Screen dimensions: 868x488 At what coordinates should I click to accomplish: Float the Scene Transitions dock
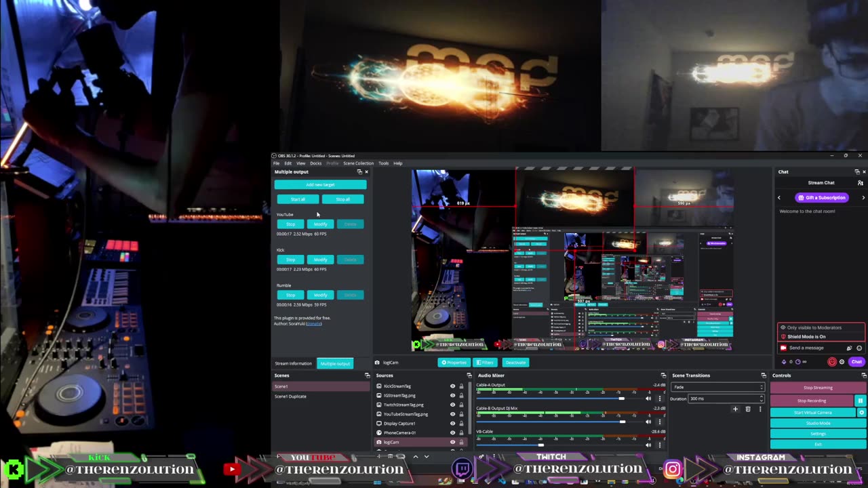(763, 375)
